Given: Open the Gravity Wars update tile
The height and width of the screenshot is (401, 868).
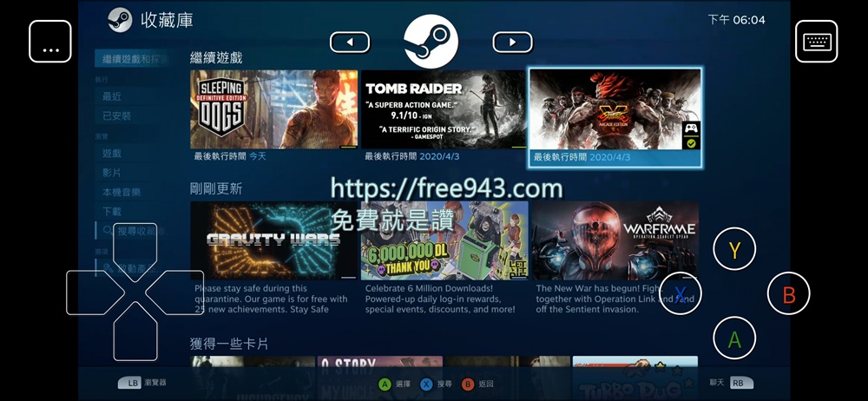Looking at the screenshot, I should tap(274, 240).
